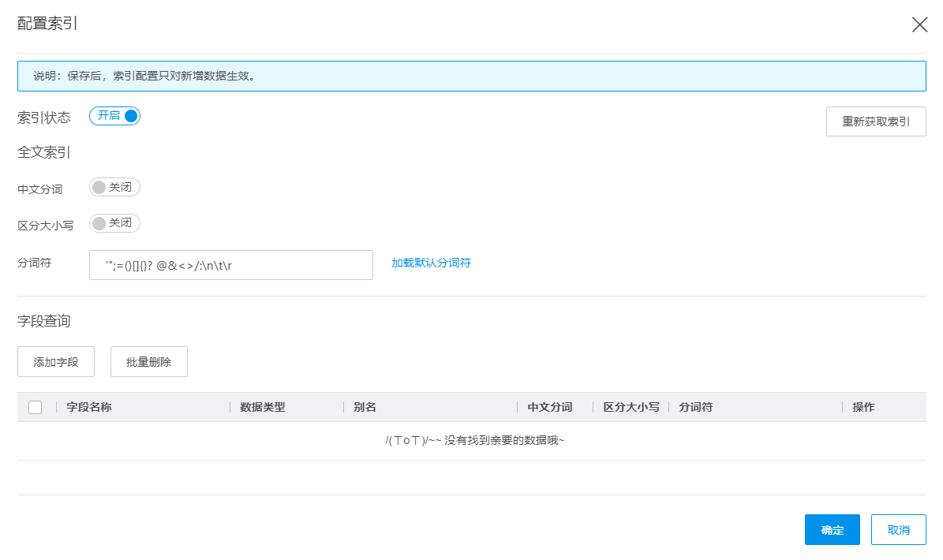Enable the 中文分词 full-text switch
Screen dimensions: 943x560
[x=114, y=187]
